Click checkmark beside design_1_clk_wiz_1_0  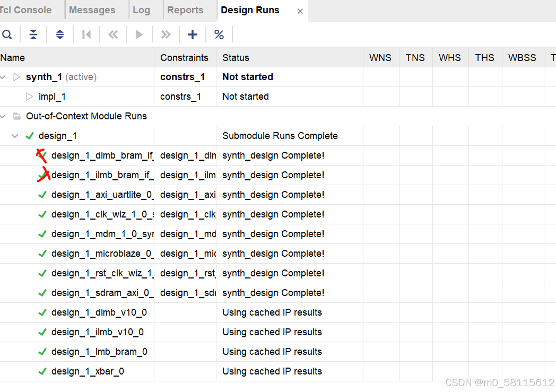coord(42,214)
